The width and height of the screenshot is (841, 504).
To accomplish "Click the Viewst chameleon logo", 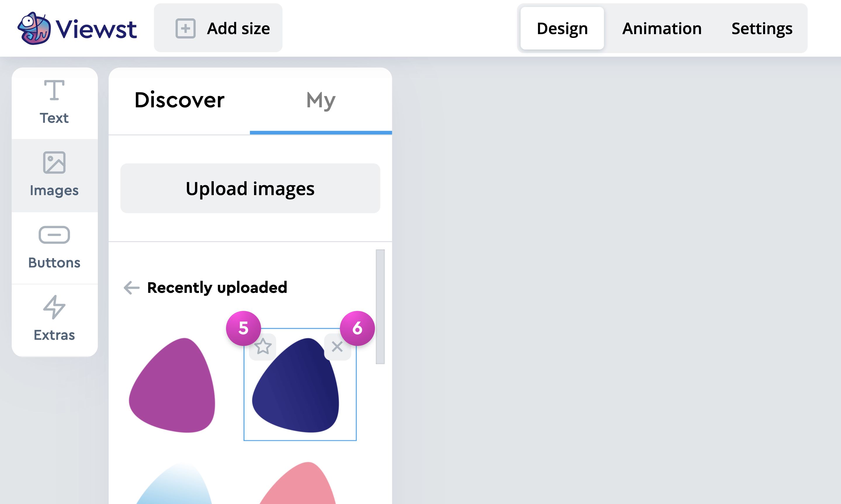I will (x=34, y=29).
